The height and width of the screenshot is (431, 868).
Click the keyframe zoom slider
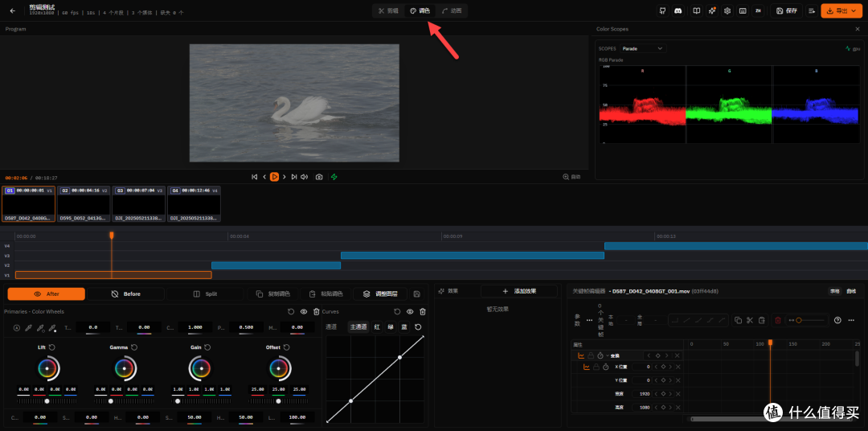click(809, 320)
